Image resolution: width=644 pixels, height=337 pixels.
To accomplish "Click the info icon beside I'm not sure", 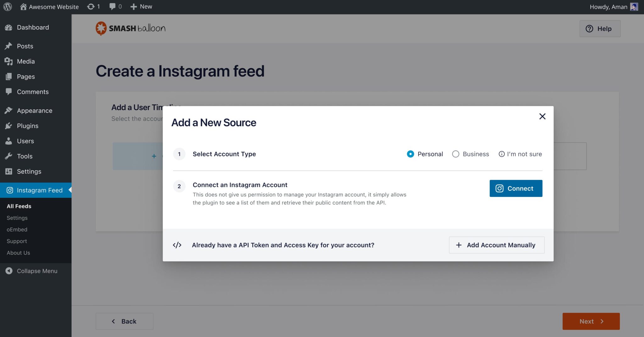I will 502,154.
